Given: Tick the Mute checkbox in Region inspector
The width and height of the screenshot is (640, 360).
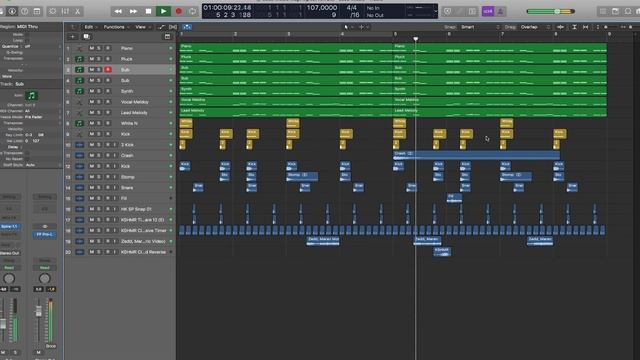Looking at the screenshot, I should click(x=27, y=35).
